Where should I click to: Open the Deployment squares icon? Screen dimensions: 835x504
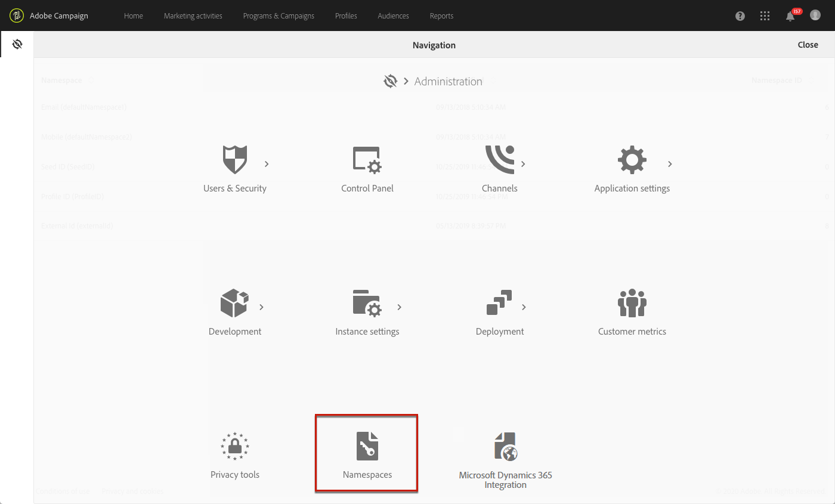(500, 303)
